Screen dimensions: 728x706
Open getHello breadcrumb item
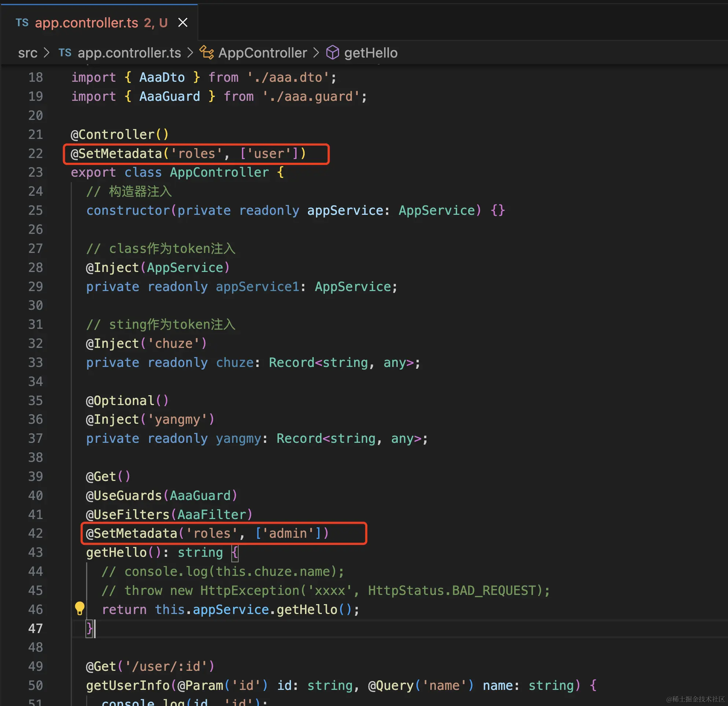(x=370, y=53)
